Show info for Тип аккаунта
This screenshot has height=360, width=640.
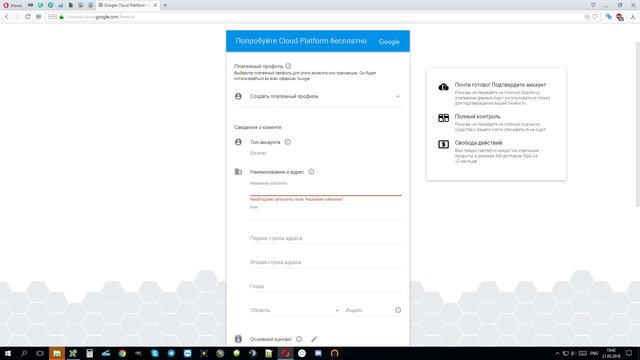click(x=288, y=142)
